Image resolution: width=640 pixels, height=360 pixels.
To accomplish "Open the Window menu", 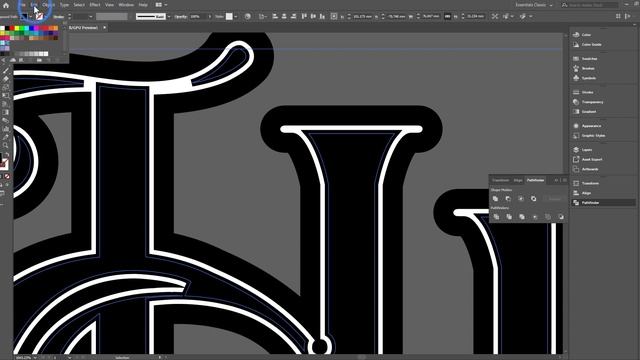I will click(126, 5).
